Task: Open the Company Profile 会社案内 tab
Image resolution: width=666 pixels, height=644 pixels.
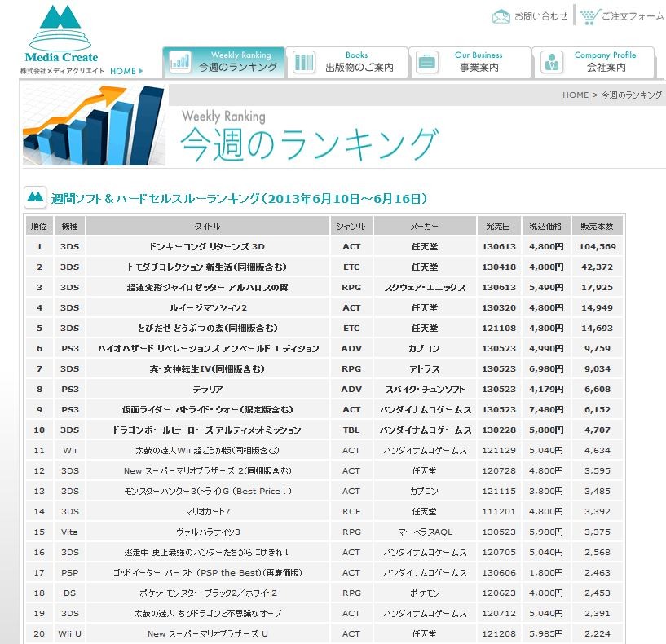Action: (x=593, y=62)
